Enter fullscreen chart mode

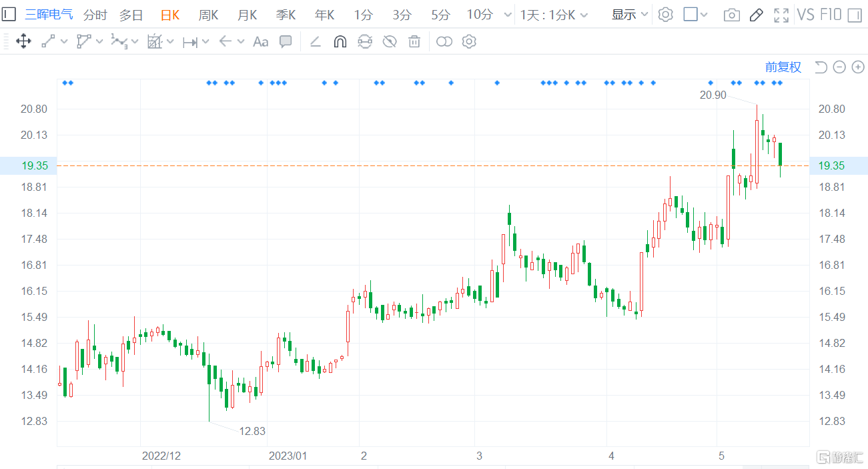click(x=781, y=15)
